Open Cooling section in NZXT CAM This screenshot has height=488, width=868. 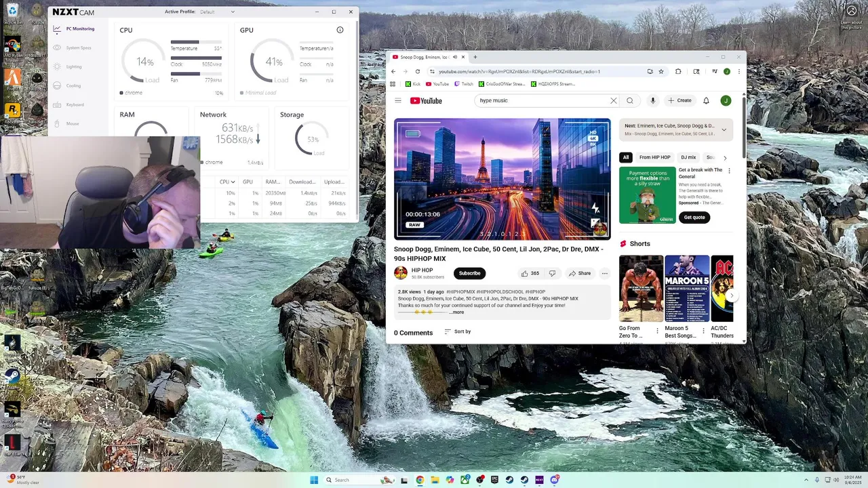point(68,86)
